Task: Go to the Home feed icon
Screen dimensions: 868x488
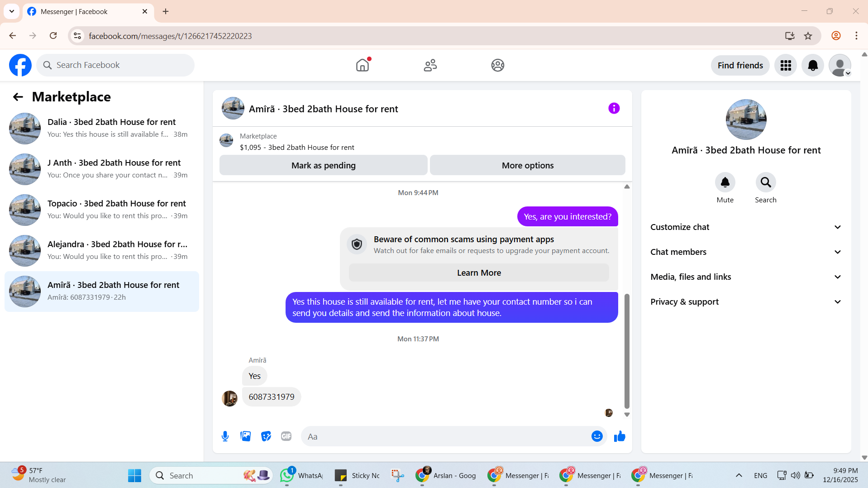Action: click(x=362, y=65)
